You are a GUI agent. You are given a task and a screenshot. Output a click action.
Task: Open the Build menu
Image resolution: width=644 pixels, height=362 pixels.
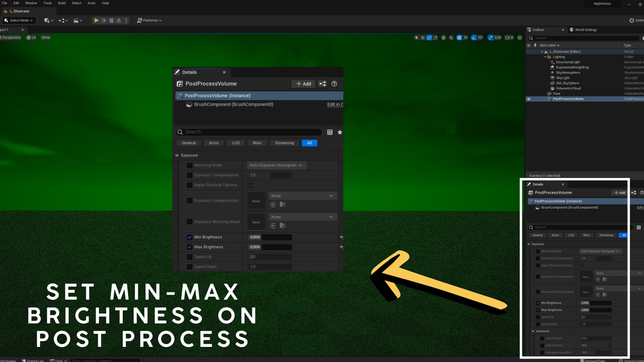(62, 3)
